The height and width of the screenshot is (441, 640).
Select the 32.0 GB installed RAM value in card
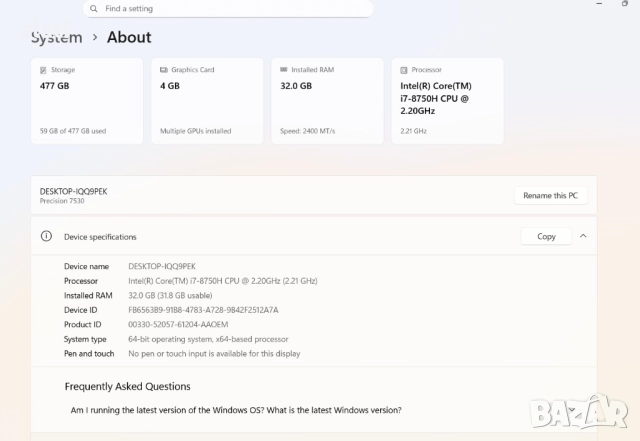[296, 87]
